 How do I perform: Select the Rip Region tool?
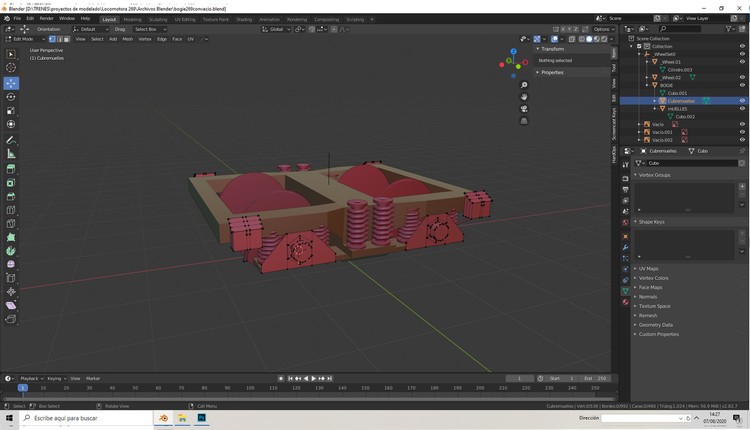tap(11, 319)
